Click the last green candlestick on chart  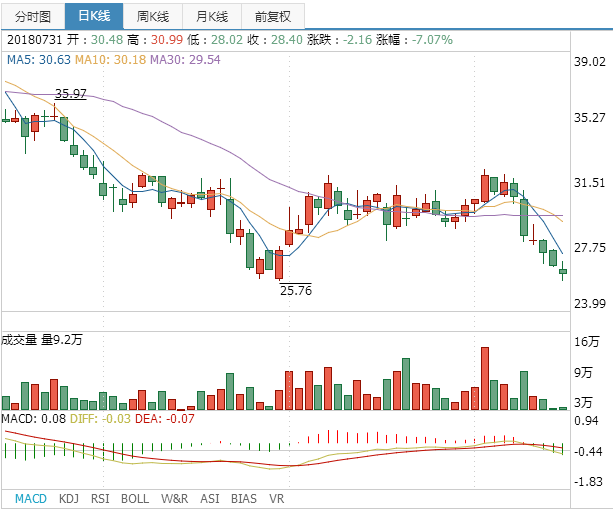point(563,271)
